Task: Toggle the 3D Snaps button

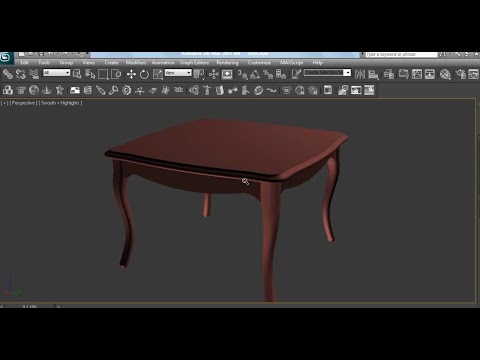Action: click(242, 74)
